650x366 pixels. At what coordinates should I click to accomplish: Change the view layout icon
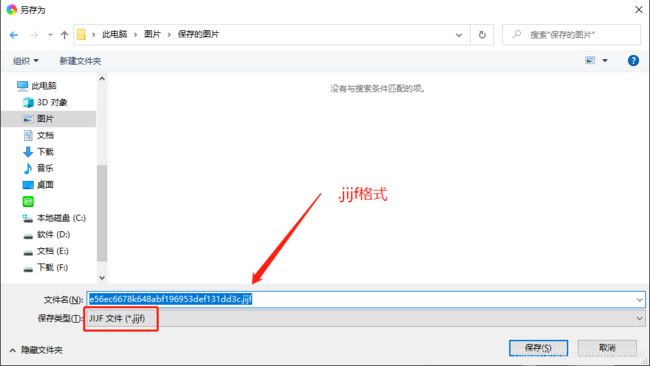click(x=590, y=61)
